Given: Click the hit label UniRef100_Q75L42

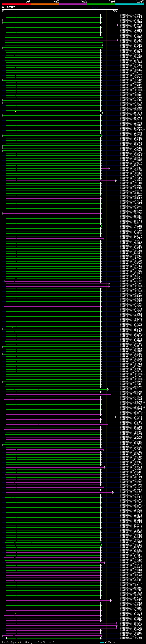Looking at the screenshot, I should pos(131,60).
